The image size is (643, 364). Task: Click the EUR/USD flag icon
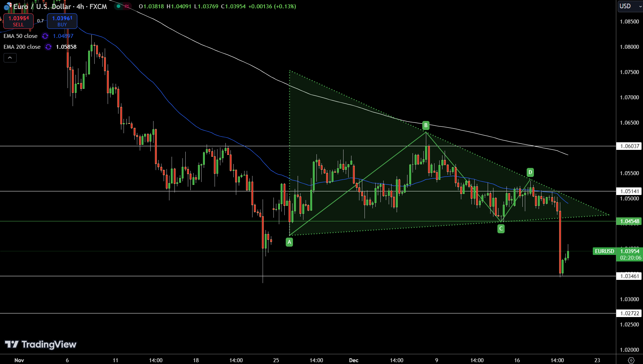7,6
